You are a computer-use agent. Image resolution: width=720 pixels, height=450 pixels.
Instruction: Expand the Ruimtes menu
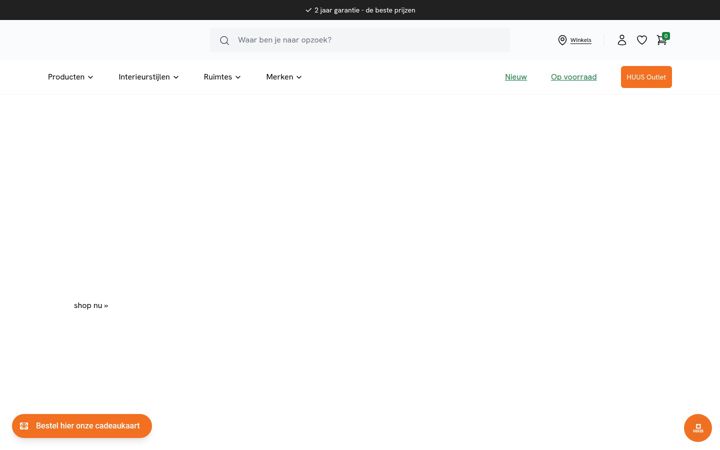click(222, 77)
